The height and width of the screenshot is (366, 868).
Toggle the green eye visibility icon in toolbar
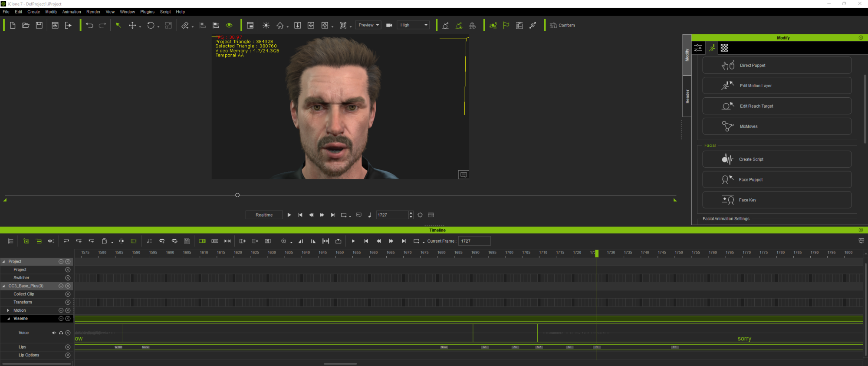[229, 25]
